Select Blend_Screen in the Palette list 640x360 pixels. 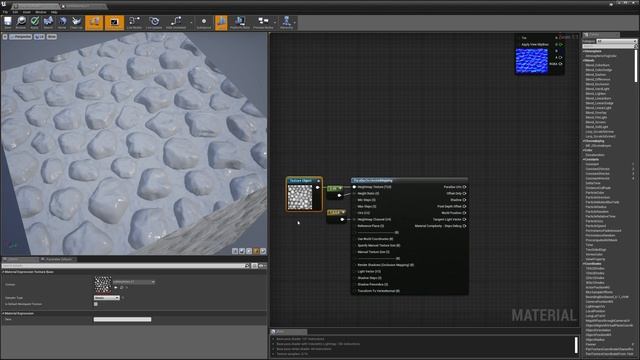pos(596,122)
